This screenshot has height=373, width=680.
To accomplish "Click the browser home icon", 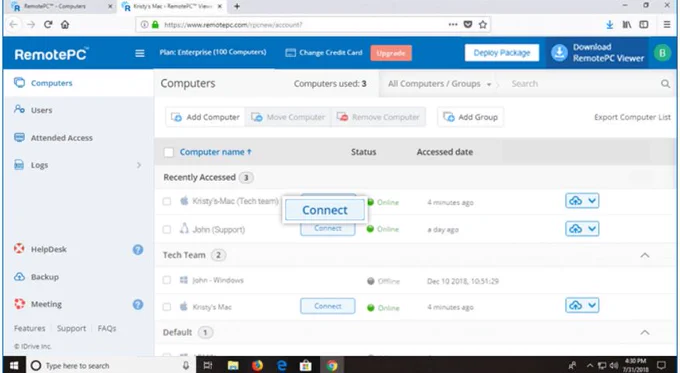I will click(x=65, y=25).
